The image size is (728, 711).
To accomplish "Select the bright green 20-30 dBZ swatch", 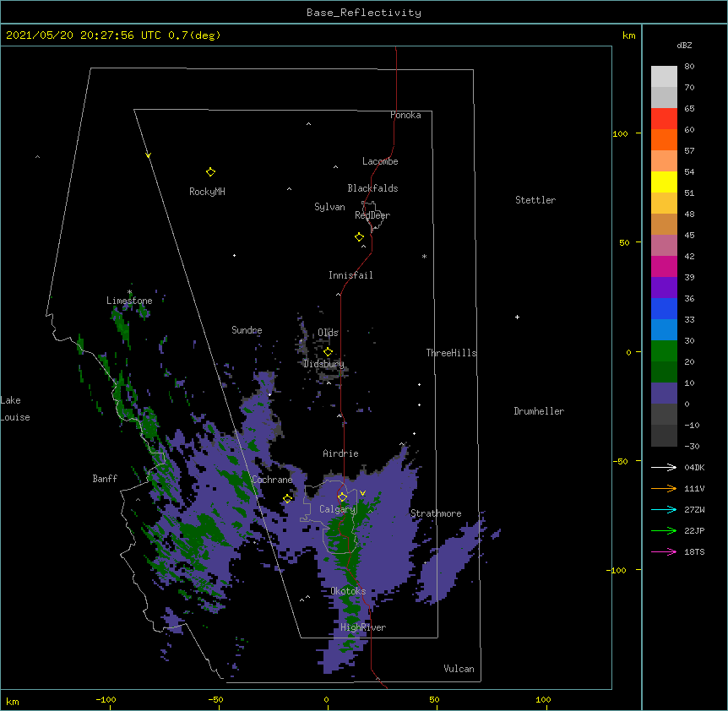I will pos(664,351).
